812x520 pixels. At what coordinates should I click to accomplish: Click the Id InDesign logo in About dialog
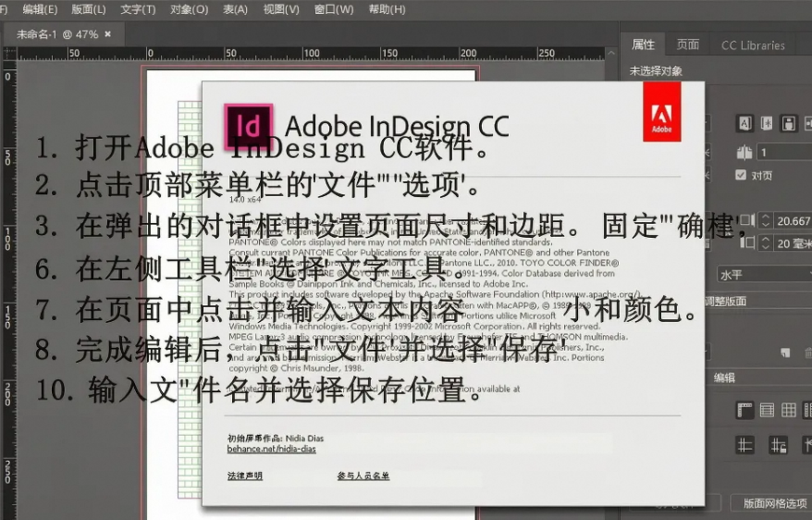pos(248,127)
